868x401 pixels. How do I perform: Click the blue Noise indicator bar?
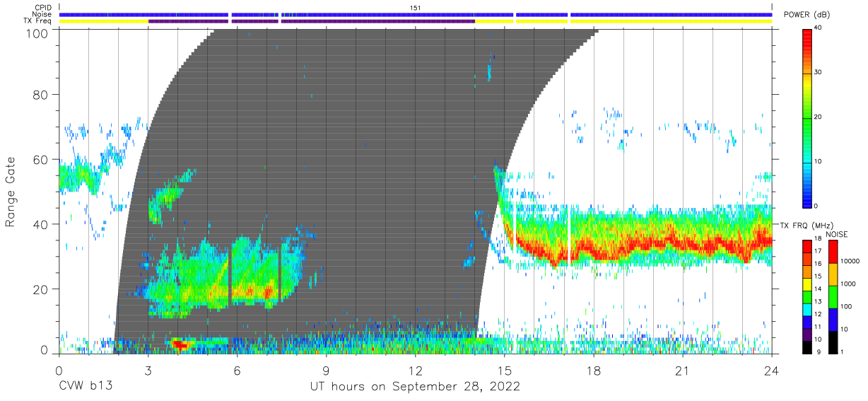coord(416,14)
